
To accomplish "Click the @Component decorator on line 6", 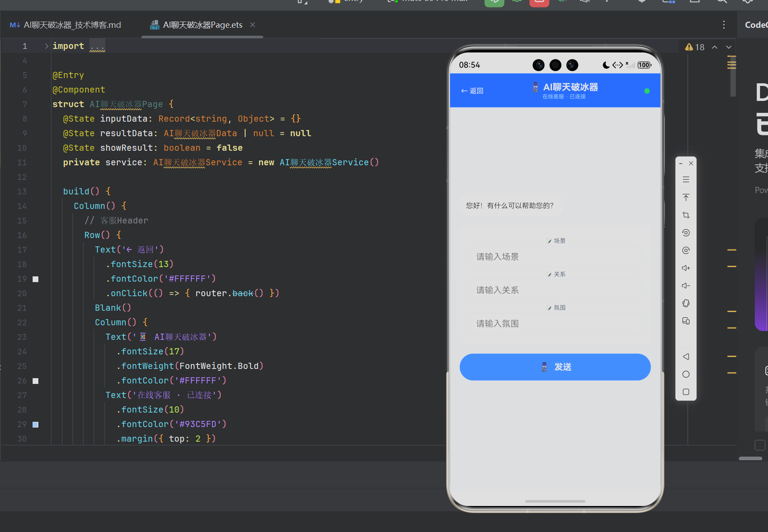I will (x=79, y=90).
